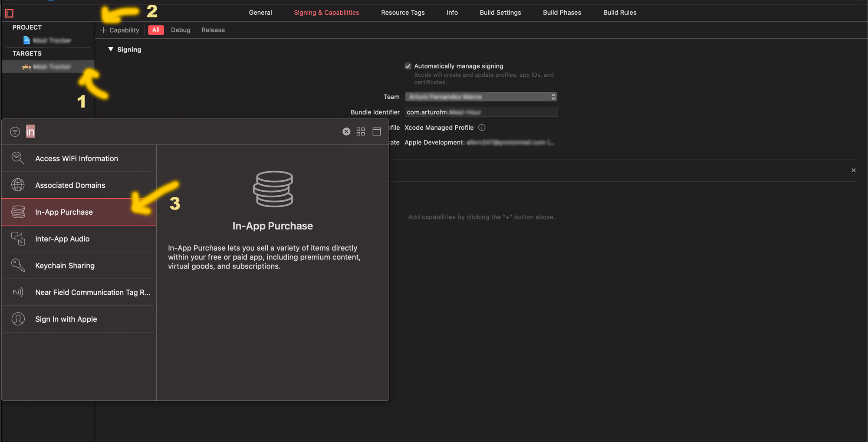Viewport: 868px width, 442px height.
Task: Select Near Field Communication Tag Reading capability
Action: tap(79, 292)
